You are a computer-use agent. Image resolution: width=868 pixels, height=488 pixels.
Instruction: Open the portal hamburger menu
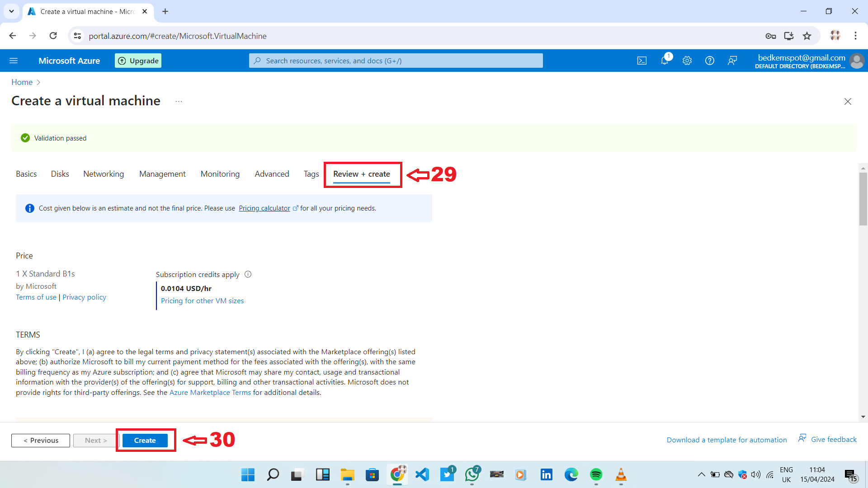click(x=14, y=61)
